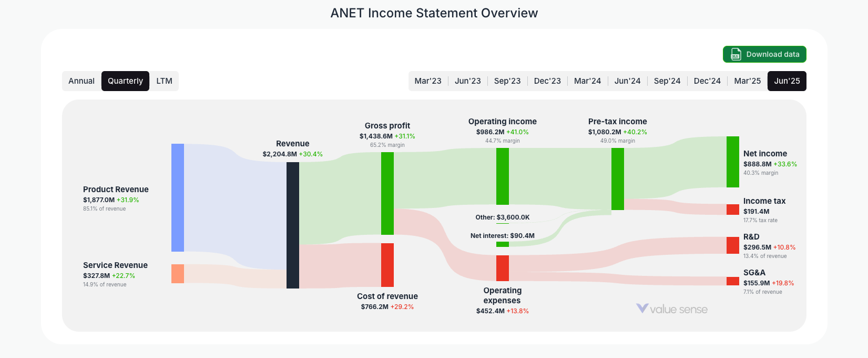Click the orange Service Revenue bar
Image resolution: width=868 pixels, height=358 pixels.
[x=178, y=274]
